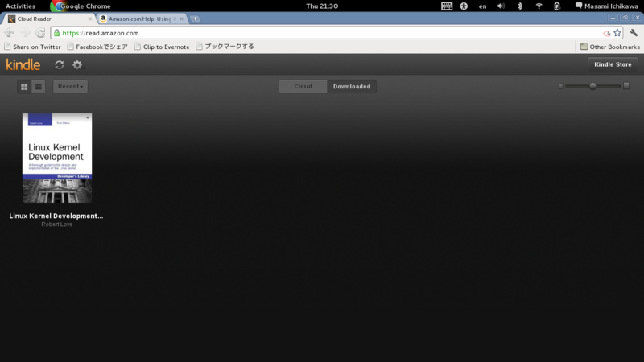644x362 pixels.
Task: Click the Linux Kernel Development title
Action: 56,216
